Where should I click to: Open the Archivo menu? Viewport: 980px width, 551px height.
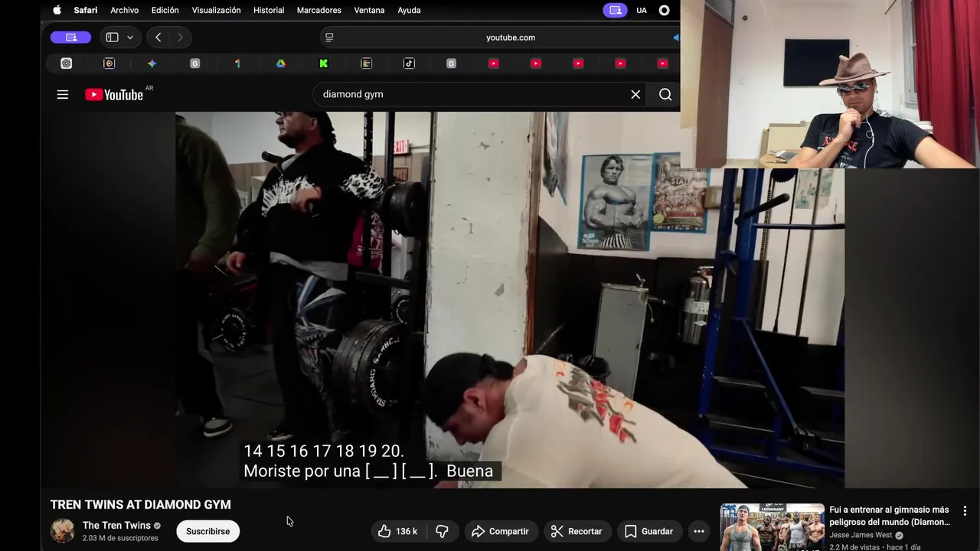pyautogui.click(x=124, y=10)
